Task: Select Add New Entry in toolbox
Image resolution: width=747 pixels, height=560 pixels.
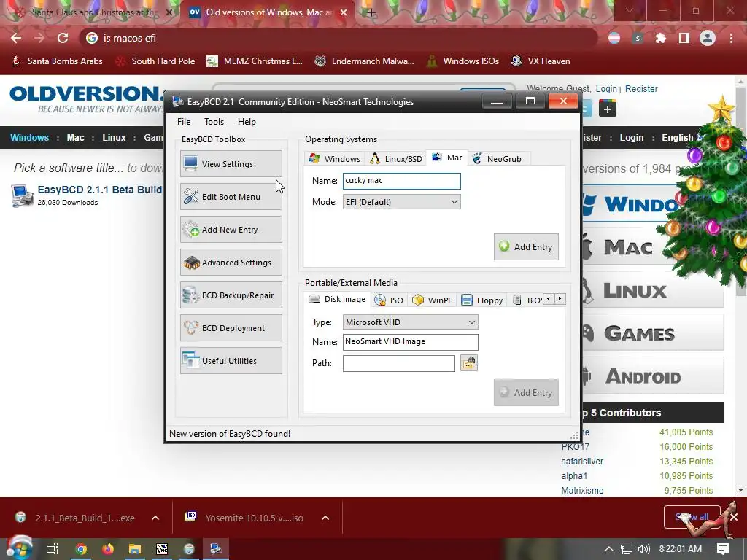Action: click(231, 230)
